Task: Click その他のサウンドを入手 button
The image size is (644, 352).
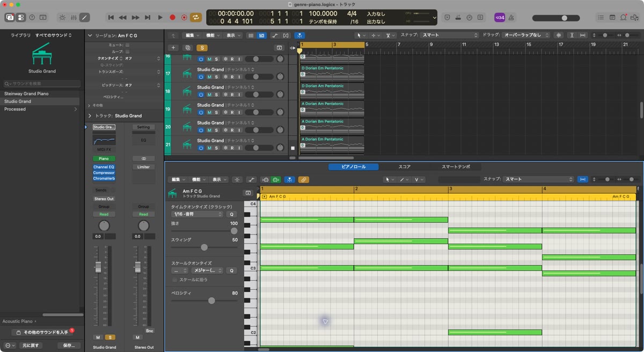Action: (x=42, y=333)
